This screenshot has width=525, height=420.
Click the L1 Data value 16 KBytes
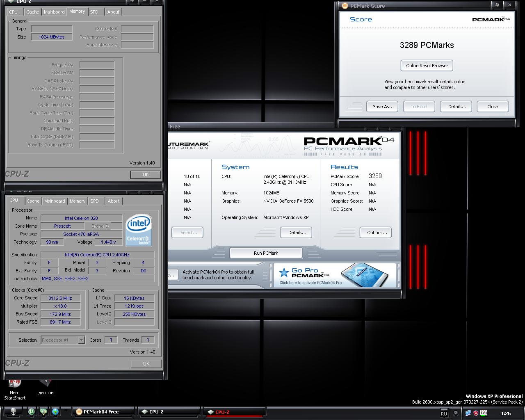[x=134, y=298]
